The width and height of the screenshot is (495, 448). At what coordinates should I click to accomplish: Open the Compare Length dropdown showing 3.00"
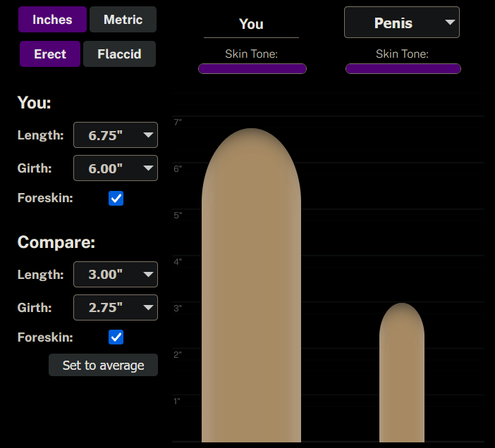tap(116, 274)
